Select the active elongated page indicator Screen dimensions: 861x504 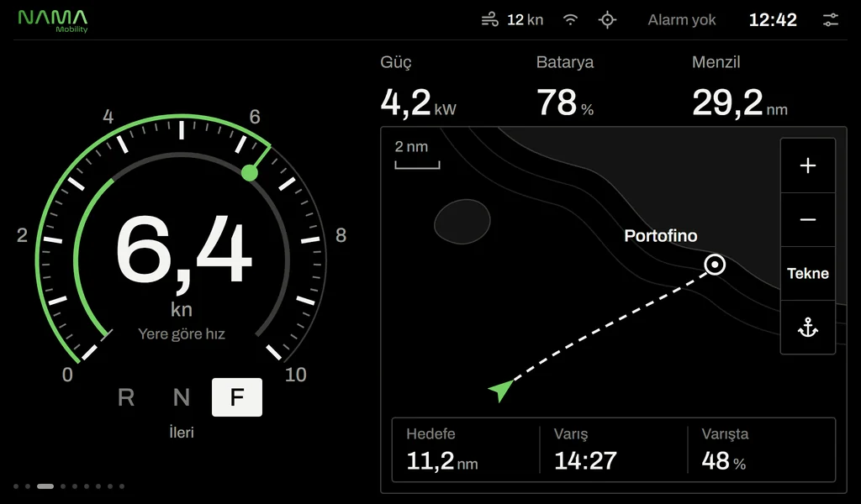(45, 486)
